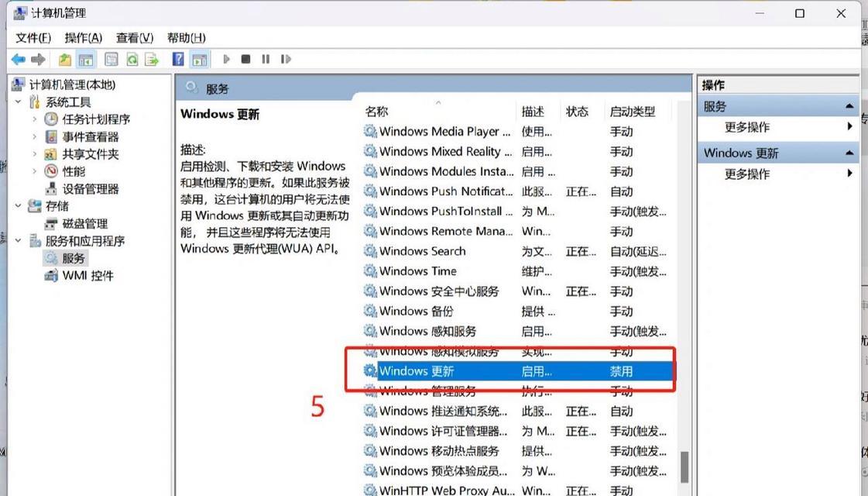
Task: Expand the 共享文件夹 tree node chevron
Action: (34, 154)
